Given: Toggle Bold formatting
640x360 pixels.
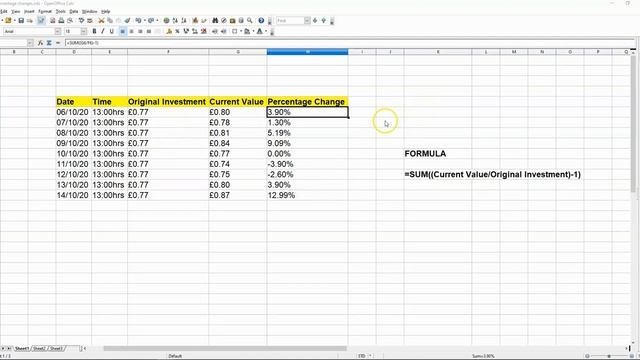Looking at the screenshot, I should click(94, 31).
